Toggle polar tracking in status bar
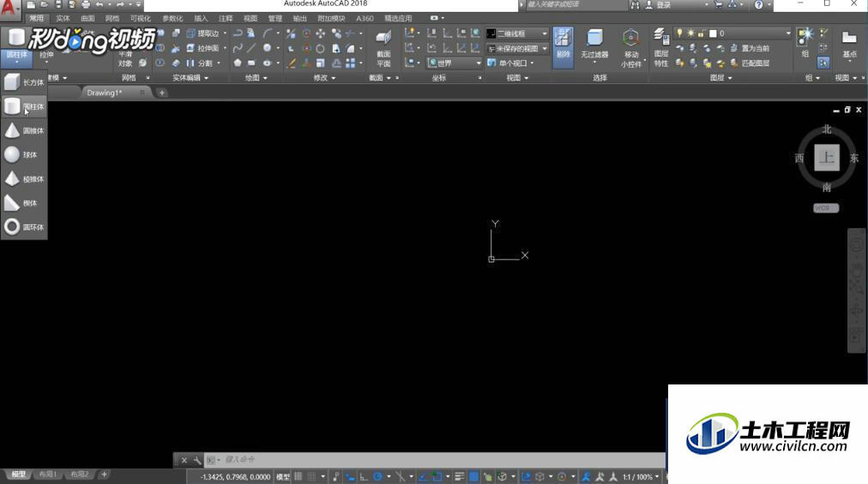 [x=377, y=476]
